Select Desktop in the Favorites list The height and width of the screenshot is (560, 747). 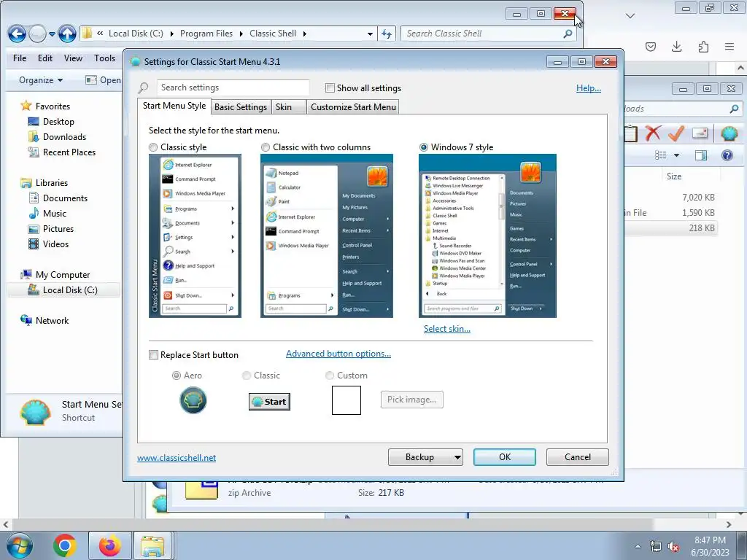point(58,122)
